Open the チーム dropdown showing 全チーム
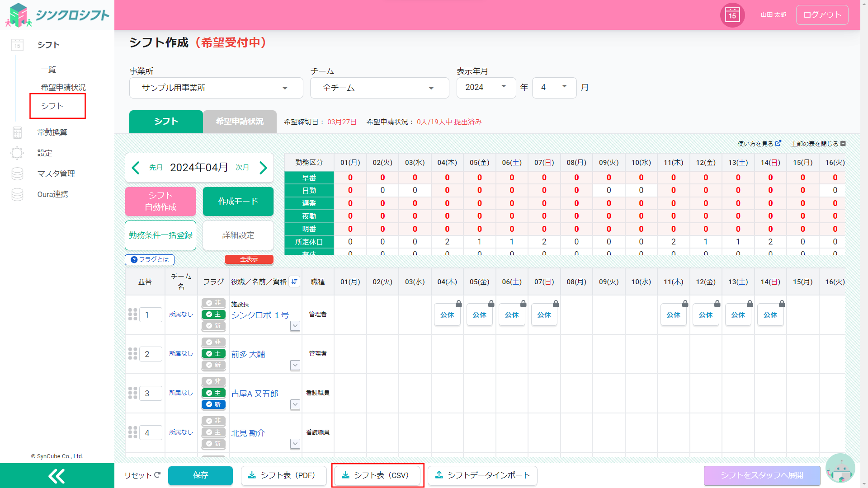The image size is (868, 488). (379, 88)
